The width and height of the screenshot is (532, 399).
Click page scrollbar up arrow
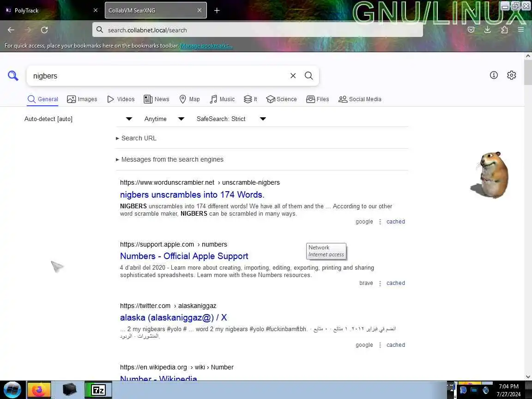coord(528,56)
